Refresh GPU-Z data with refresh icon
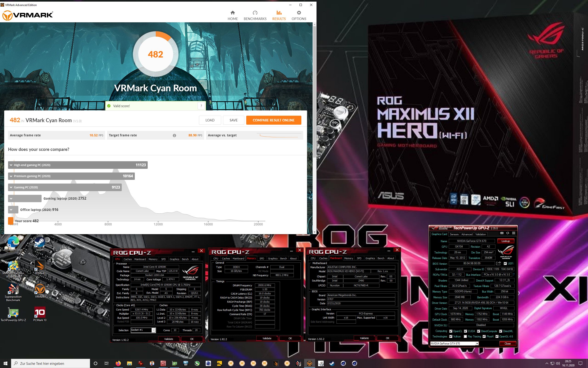The height and width of the screenshot is (368, 588). coord(508,233)
